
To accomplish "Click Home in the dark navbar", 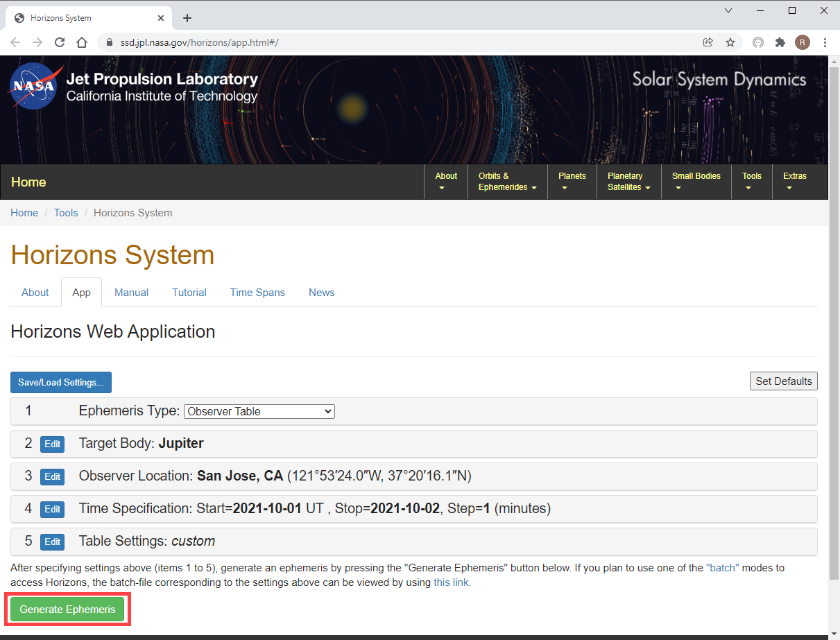I will pos(28,182).
